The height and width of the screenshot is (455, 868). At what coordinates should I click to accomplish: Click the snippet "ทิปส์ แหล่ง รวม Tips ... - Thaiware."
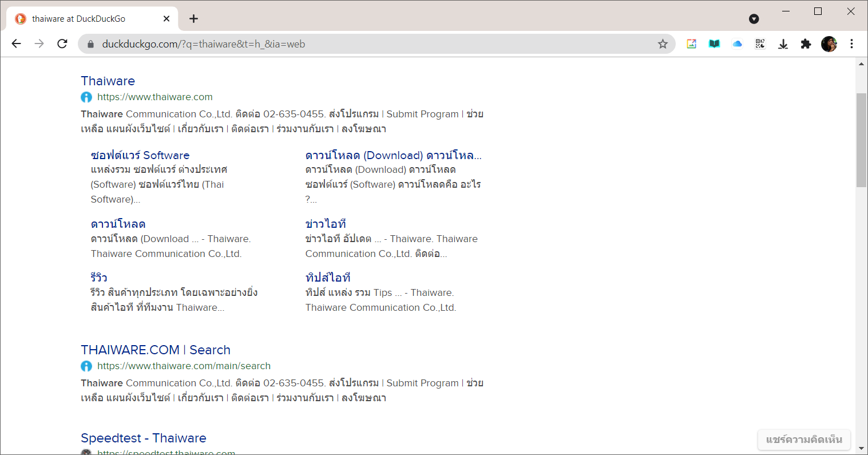[x=379, y=292]
